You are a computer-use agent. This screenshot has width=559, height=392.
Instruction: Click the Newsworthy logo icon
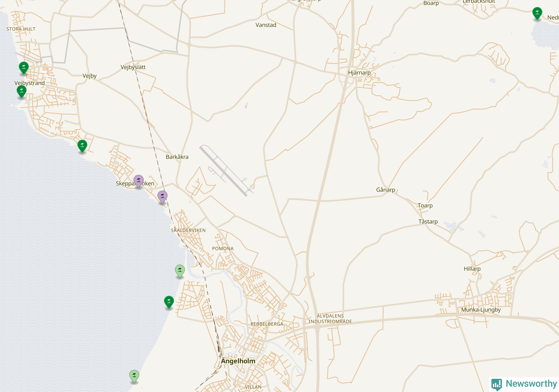[496, 384]
